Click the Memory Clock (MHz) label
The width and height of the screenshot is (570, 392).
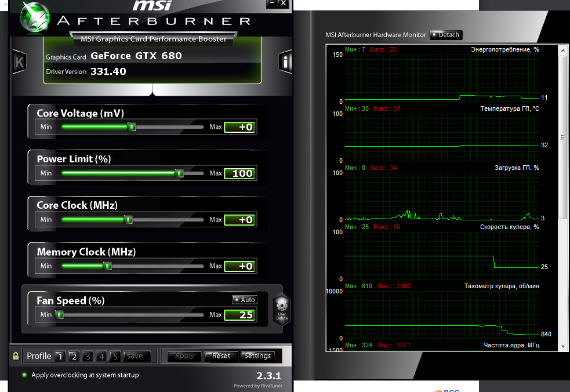click(86, 252)
